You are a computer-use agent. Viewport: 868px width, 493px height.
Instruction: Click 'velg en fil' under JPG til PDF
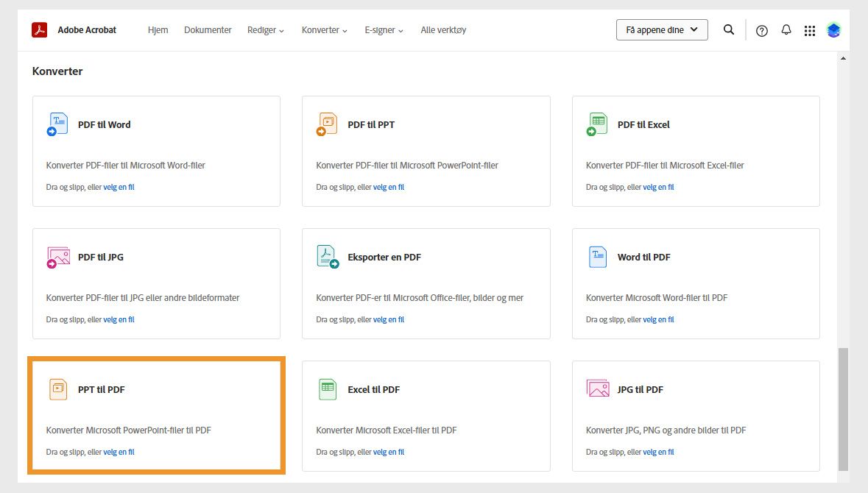[x=659, y=452]
